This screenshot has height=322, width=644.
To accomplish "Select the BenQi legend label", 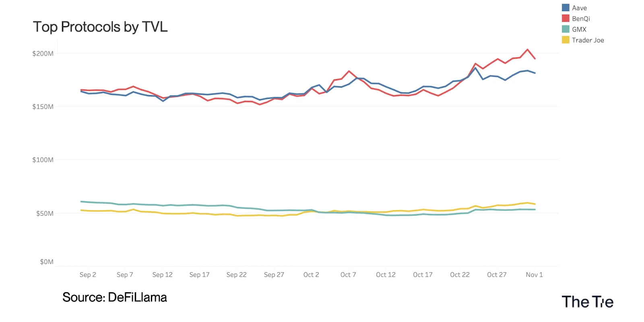I will tap(581, 19).
